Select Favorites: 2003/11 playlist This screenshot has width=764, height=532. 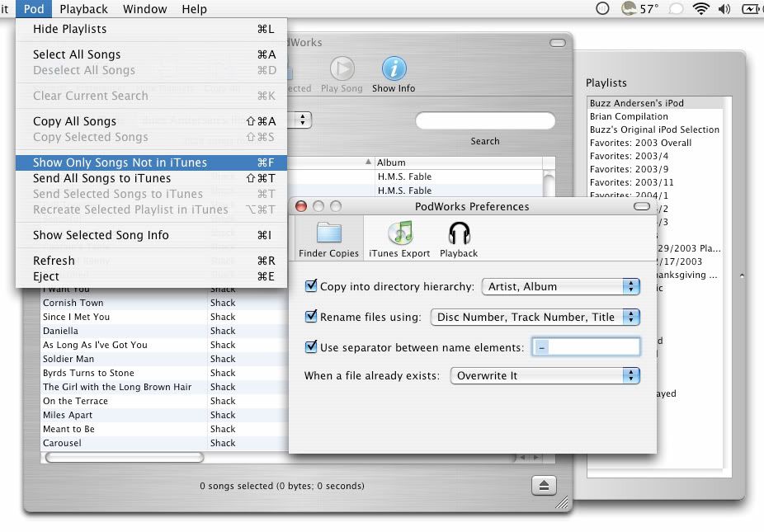point(654,181)
